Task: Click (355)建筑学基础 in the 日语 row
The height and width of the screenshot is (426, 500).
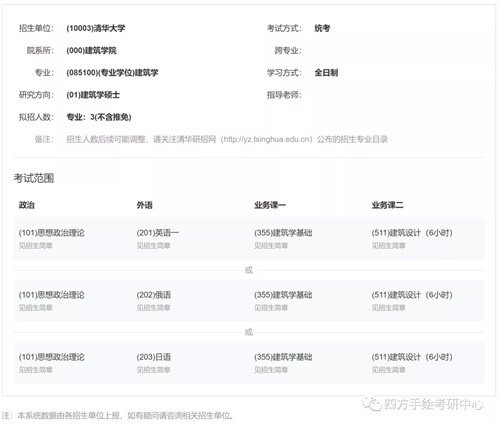Action: 283,357
